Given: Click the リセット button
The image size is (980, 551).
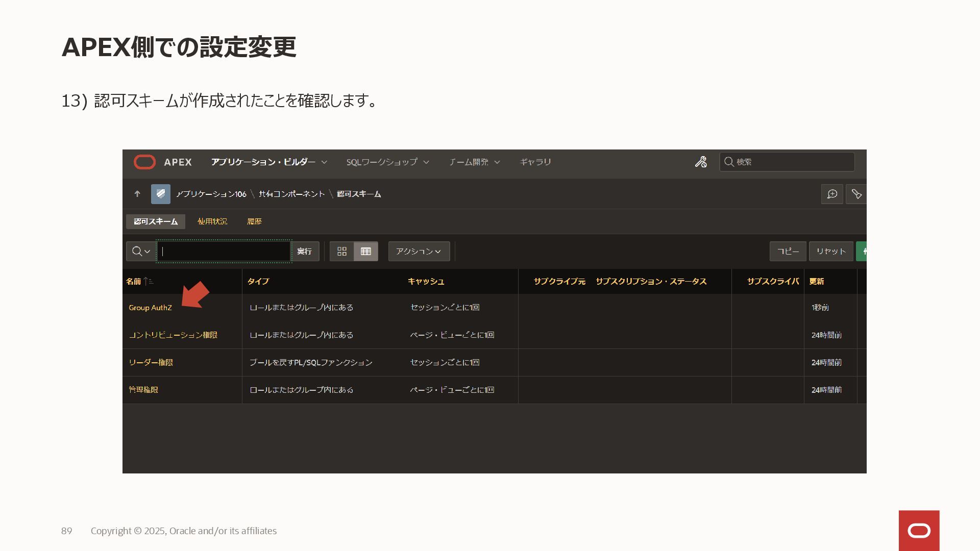Looking at the screenshot, I should pos(831,251).
